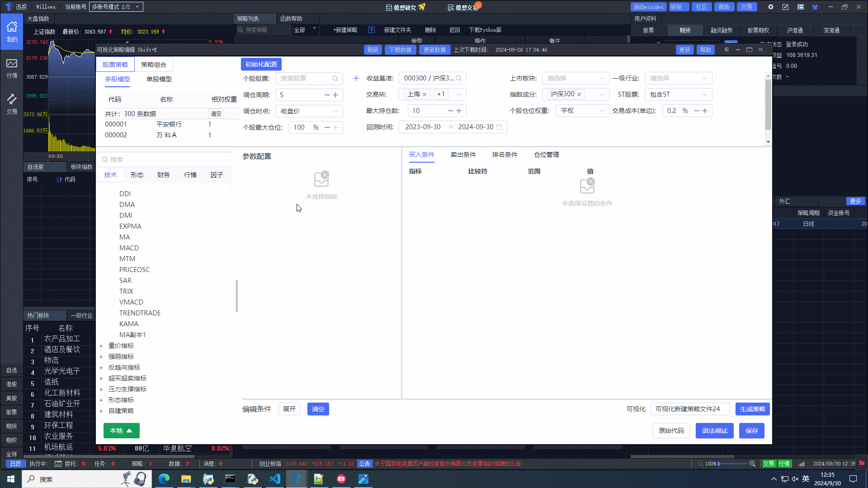Remove the 上海 exchange tag
Screen dimensions: 868x488
425,94
